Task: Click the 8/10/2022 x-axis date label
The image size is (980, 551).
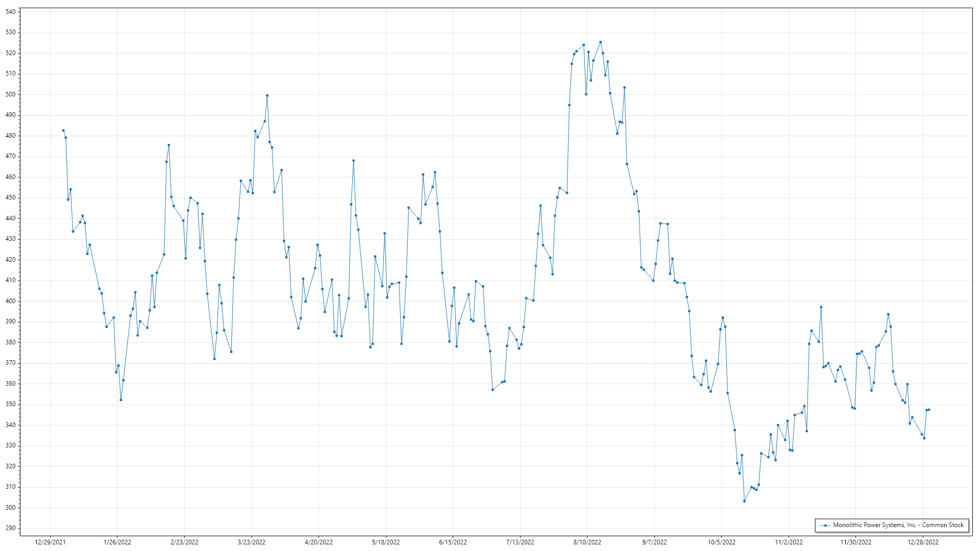Action: coord(587,542)
